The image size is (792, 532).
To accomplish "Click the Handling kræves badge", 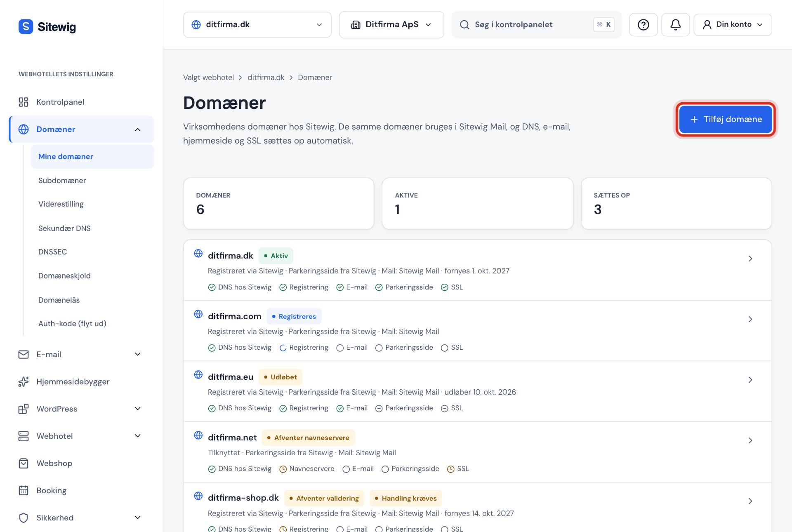I will pos(405,498).
